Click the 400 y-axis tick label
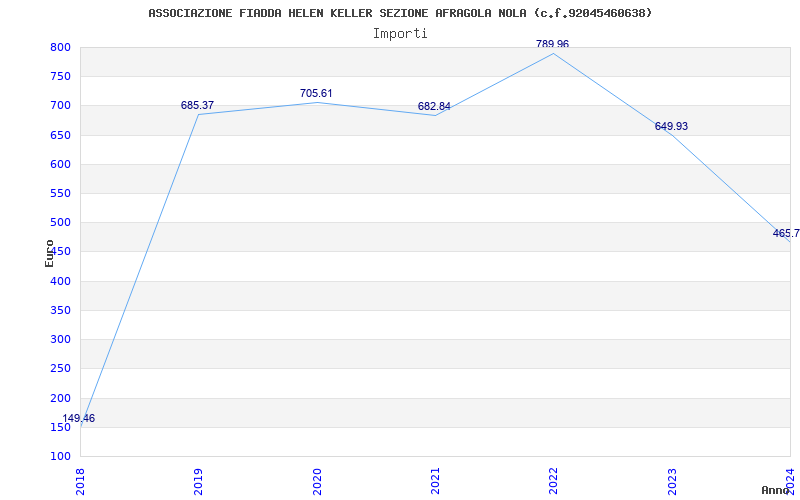 tap(60, 281)
